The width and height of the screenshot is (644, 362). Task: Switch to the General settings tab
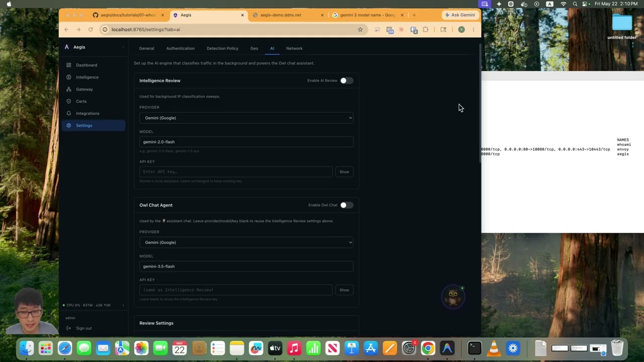[x=146, y=48]
